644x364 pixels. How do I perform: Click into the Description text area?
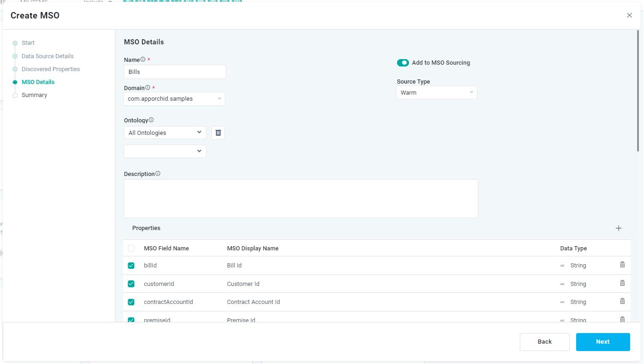(x=301, y=199)
